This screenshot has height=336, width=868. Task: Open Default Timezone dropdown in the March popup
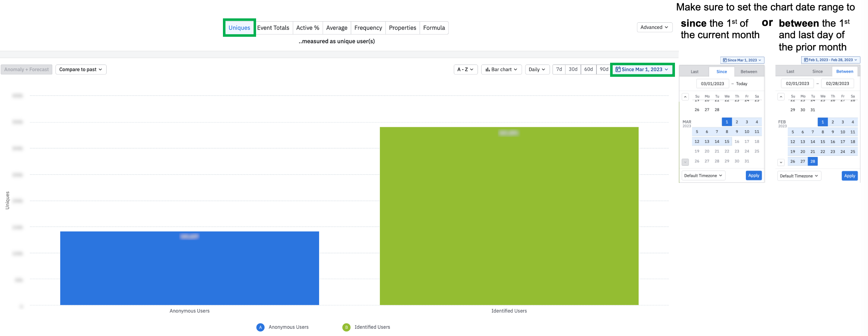point(703,176)
